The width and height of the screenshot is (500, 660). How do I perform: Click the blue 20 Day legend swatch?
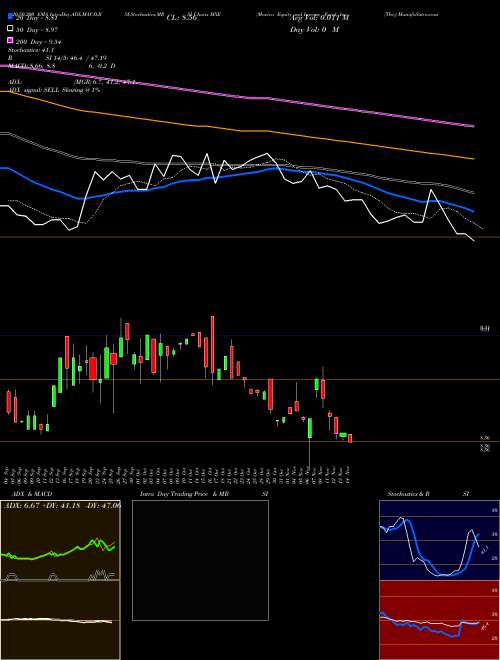pyautogui.click(x=10, y=17)
